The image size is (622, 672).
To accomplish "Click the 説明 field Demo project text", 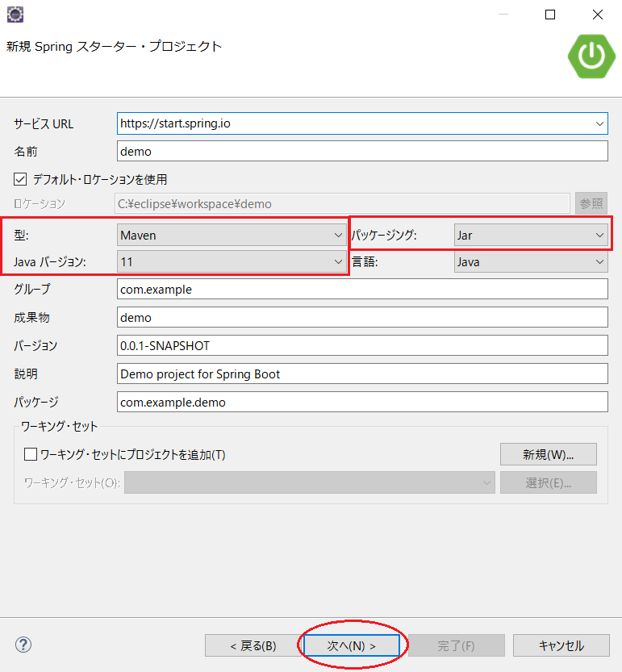I will (362, 374).
